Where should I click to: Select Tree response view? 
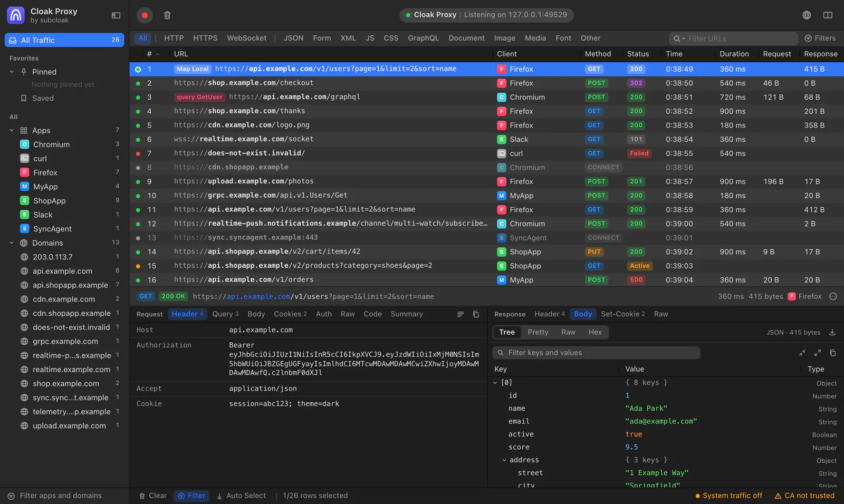click(x=507, y=333)
